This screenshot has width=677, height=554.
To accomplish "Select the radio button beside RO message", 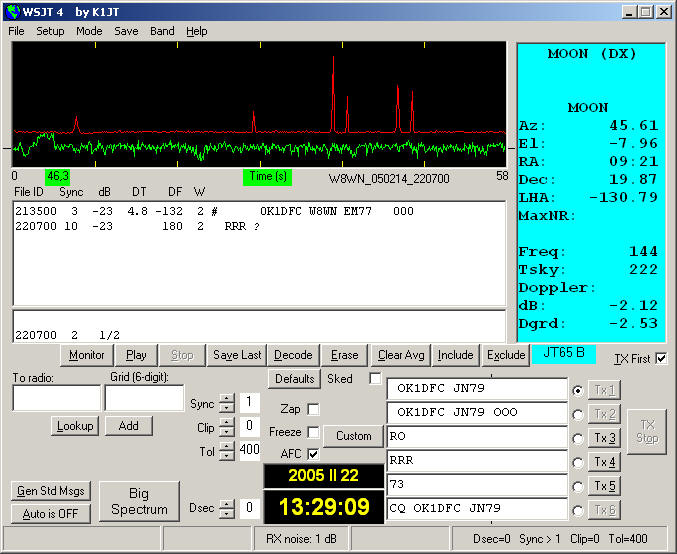I will (576, 438).
